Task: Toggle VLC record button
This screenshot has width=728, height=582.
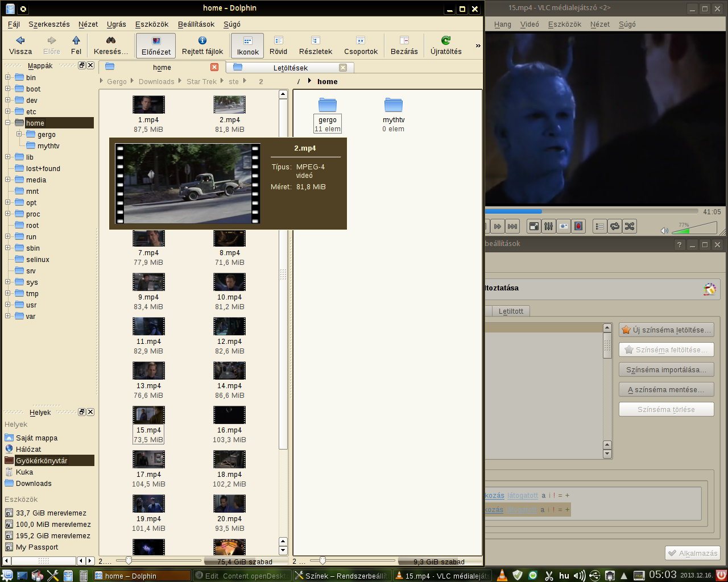Action: tap(578, 226)
